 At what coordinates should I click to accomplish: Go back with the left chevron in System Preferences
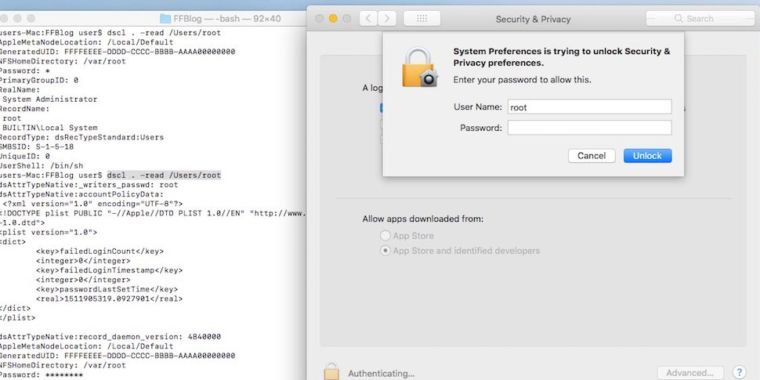tap(368, 18)
